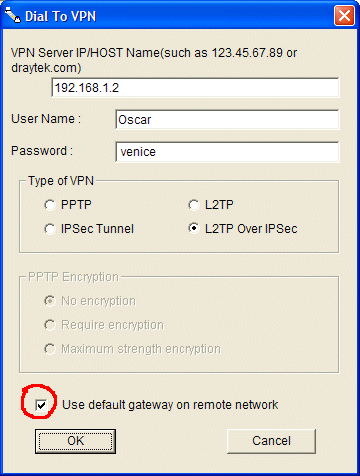Image resolution: width=360 pixels, height=476 pixels.
Task: Confirm with the OK button
Action: tap(76, 441)
